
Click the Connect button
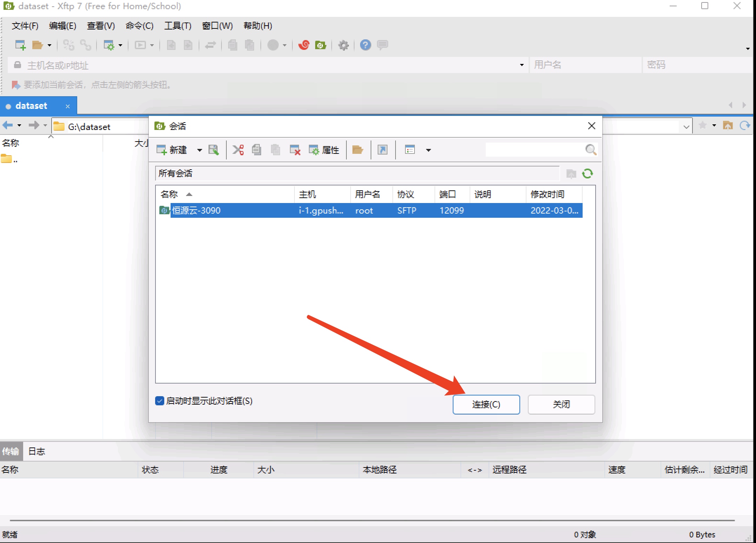coord(486,404)
